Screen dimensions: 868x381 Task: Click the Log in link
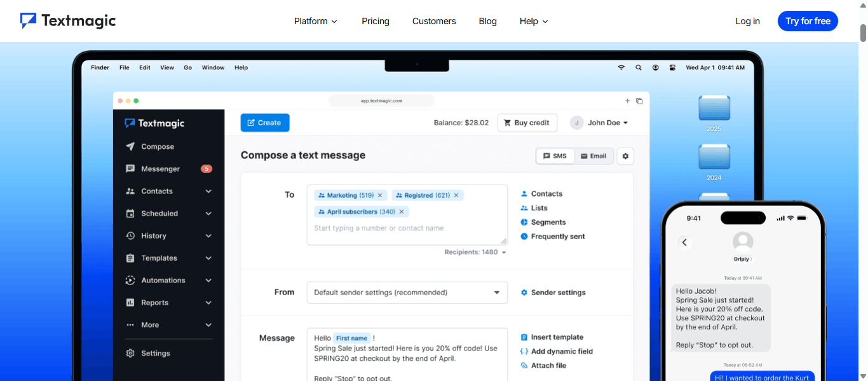point(748,21)
